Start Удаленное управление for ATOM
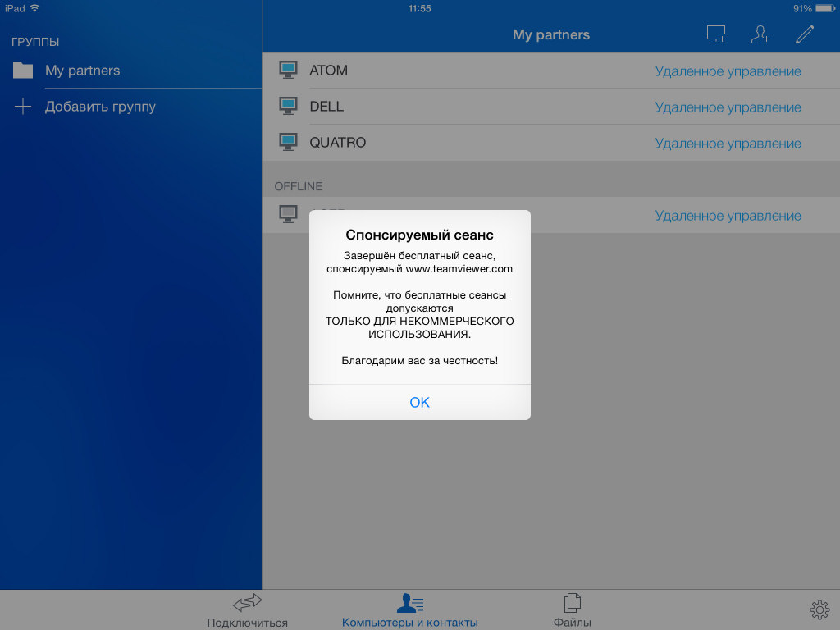The width and height of the screenshot is (840, 630). (728, 71)
